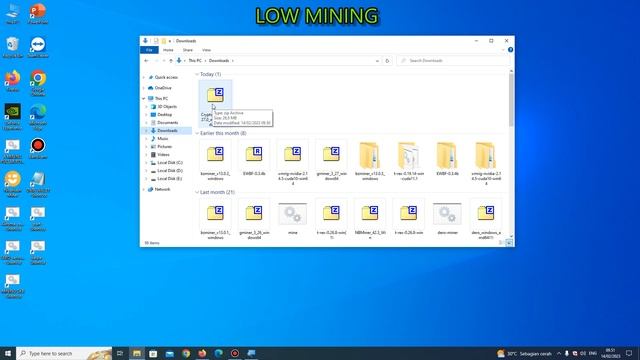Select 3D Objects in navigation pane
640x360 pixels.
167,107
